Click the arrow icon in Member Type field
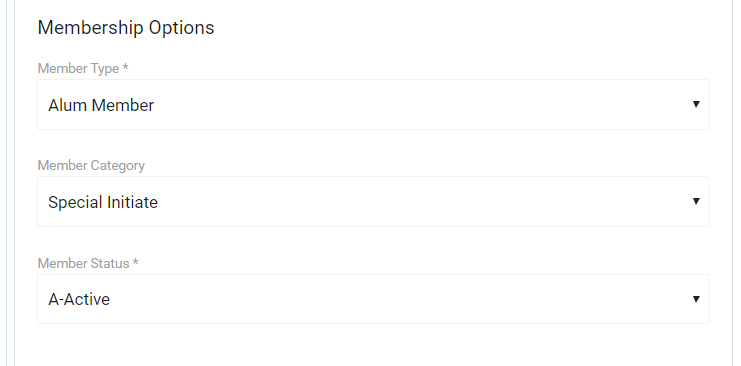Screen dimensions: 741x366 pyautogui.click(x=696, y=104)
